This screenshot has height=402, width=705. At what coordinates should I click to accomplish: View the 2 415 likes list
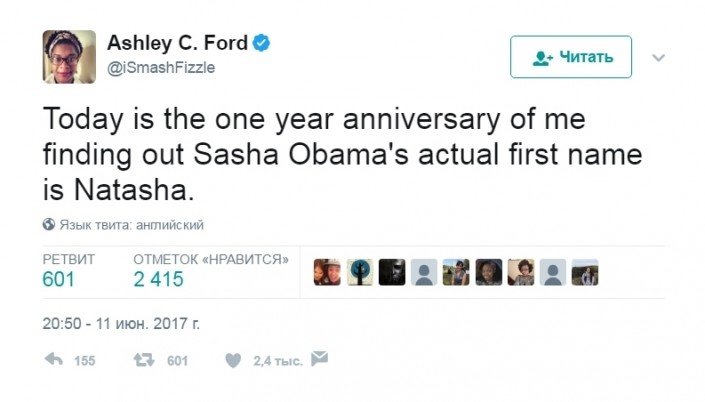pos(159,279)
